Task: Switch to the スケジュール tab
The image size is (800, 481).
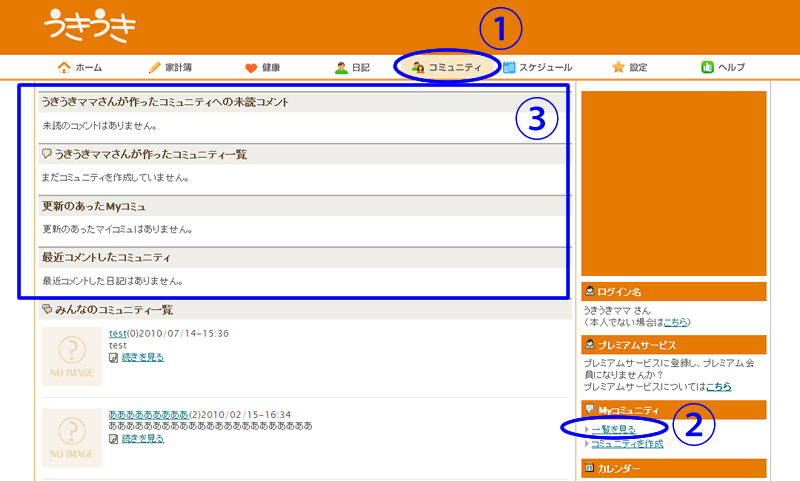Action: coord(545,68)
